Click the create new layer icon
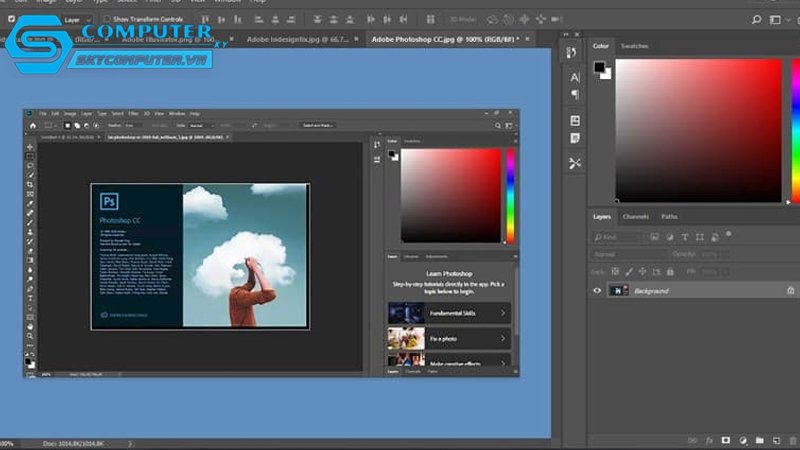Viewport: 800px width, 450px height. click(777, 440)
